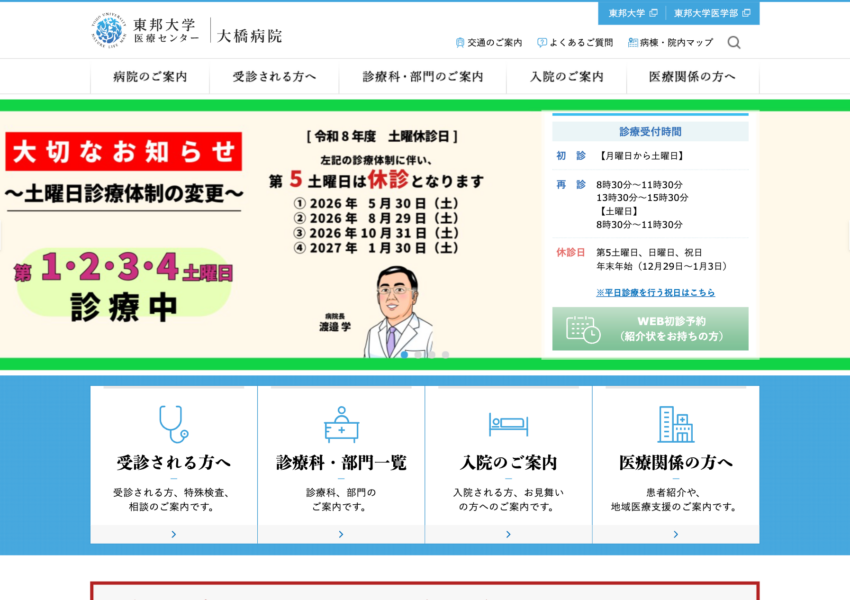
Task: Click the chevron under 診療科・部門一覧 card
Action: (341, 534)
